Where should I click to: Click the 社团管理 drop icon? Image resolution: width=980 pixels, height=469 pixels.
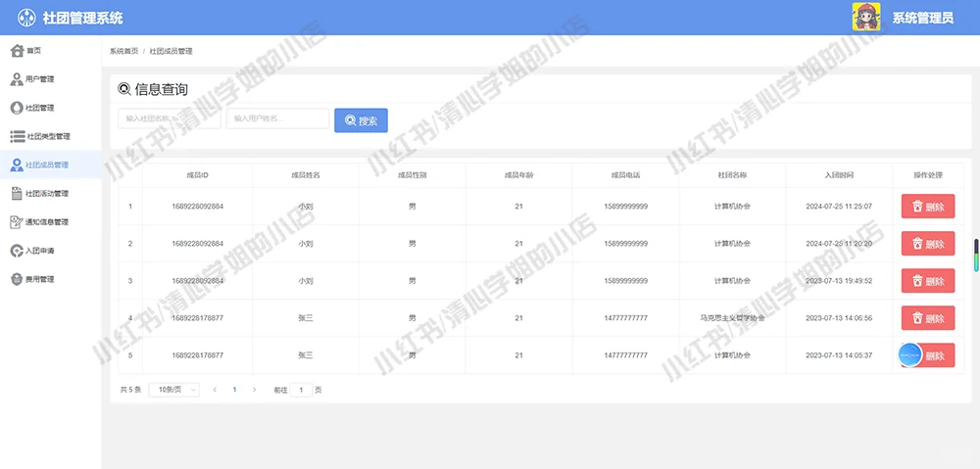[17, 108]
